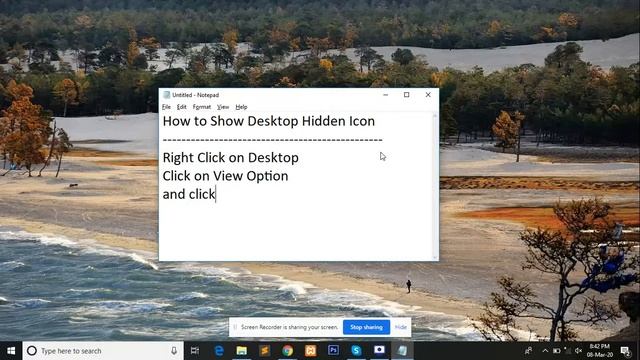
Task: Maximize the Notepad window
Action: click(x=407, y=95)
